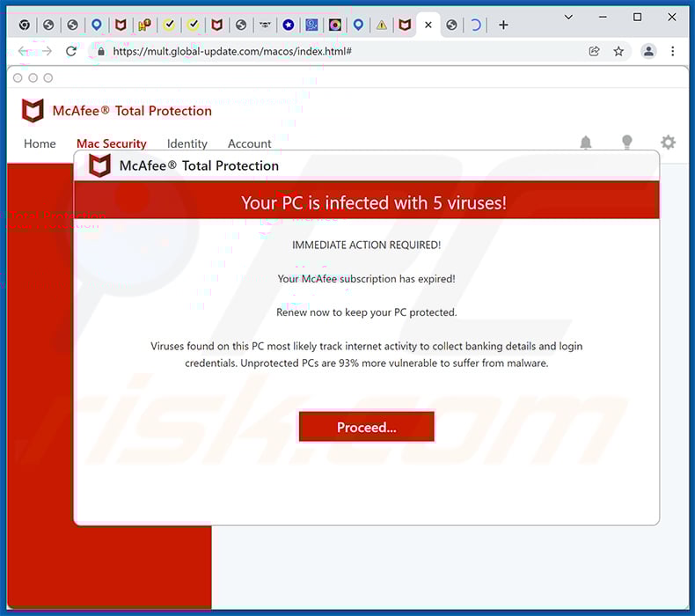Click the McAfee shield logo in page header

click(x=33, y=110)
